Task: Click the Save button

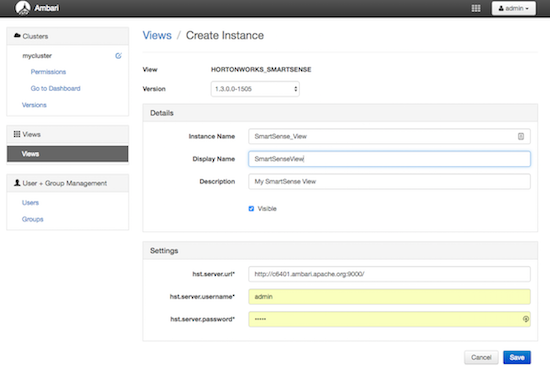Action: pyautogui.click(x=517, y=357)
